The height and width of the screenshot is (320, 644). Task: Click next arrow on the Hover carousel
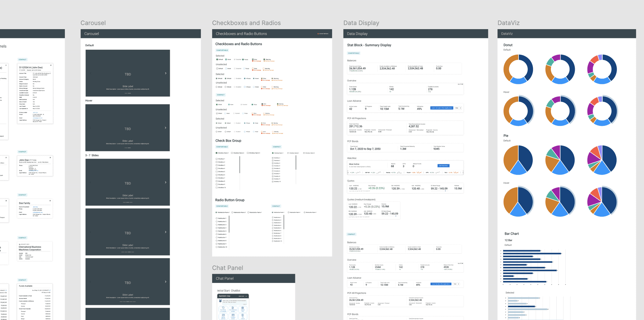tap(166, 128)
